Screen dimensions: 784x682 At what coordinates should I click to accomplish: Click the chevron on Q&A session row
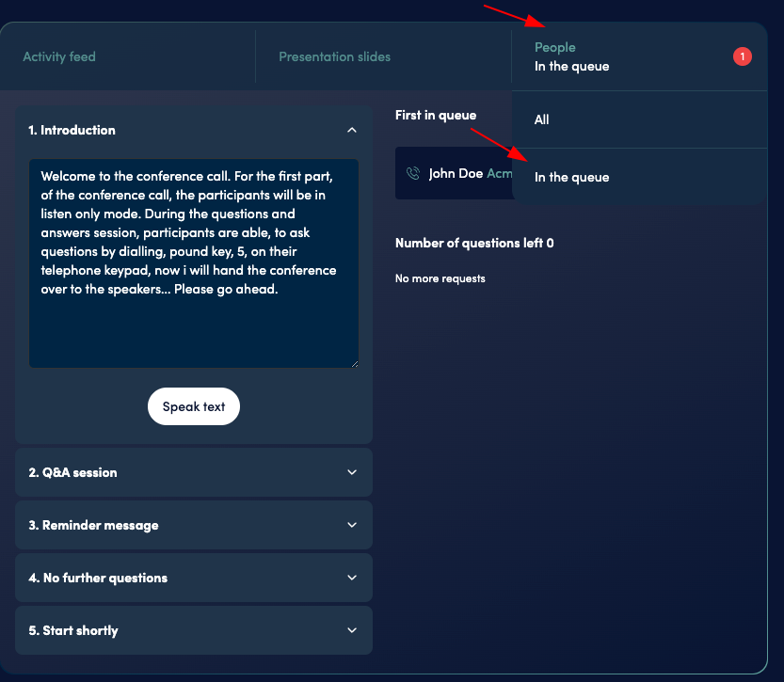(352, 472)
